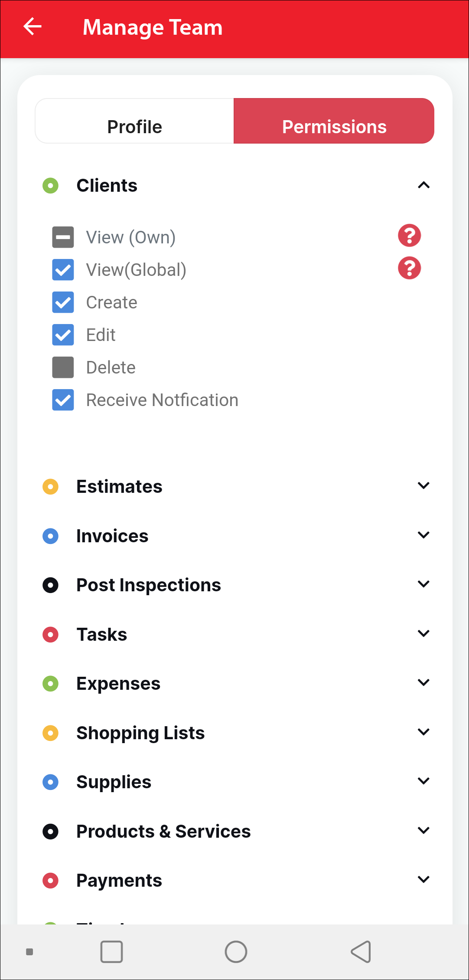Go back using the header arrow
Viewport: 469px width, 980px height.
pos(33,27)
